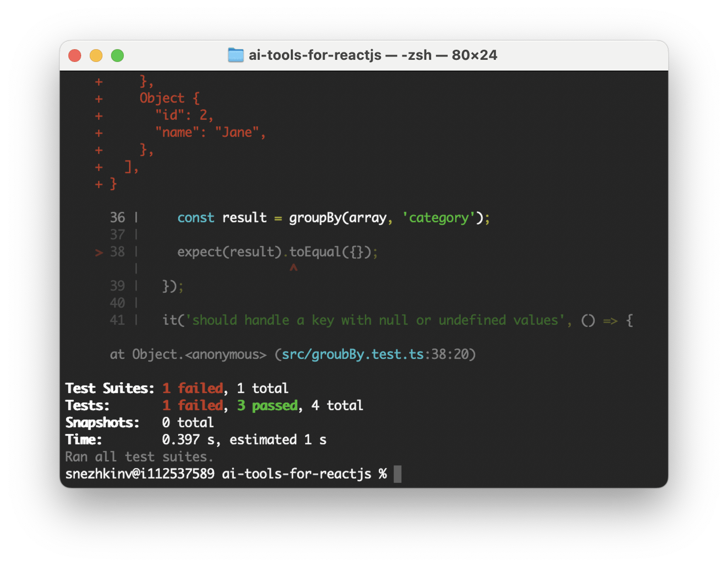Click the src/groubBy.test.ts file path link
Screen dimensions: 728x567
click(353, 354)
